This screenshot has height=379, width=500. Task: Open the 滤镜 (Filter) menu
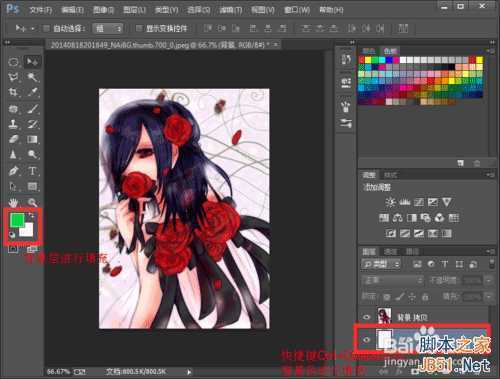tap(231, 10)
